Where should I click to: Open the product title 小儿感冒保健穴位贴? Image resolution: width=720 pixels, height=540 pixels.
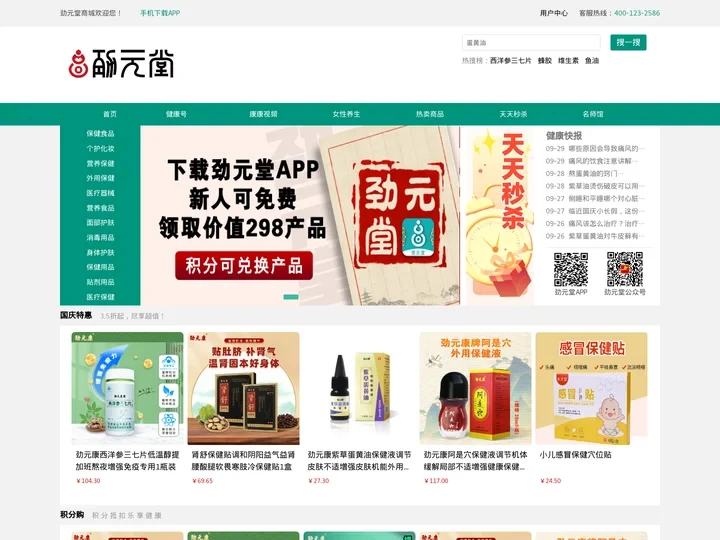pos(575,455)
